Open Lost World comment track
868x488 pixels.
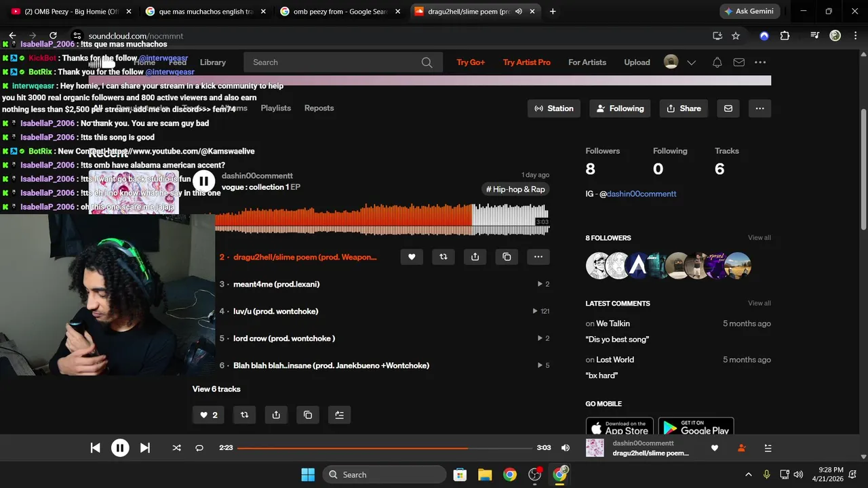(615, 360)
